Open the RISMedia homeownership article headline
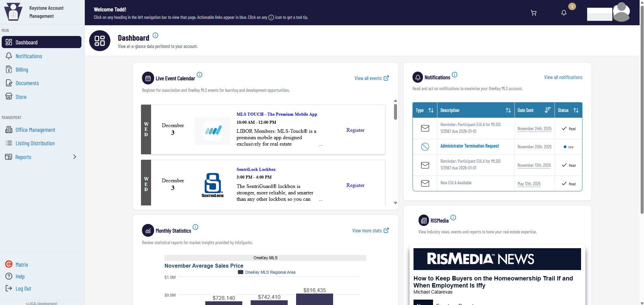Screen dimensions: 644x305 493,282
